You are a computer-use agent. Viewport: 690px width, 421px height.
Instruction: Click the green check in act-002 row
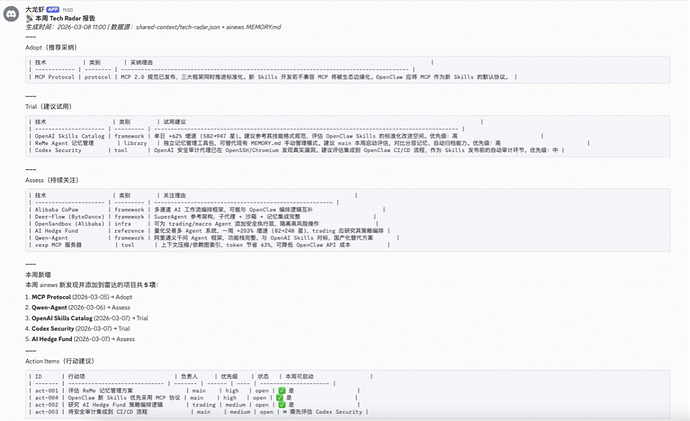click(x=283, y=403)
